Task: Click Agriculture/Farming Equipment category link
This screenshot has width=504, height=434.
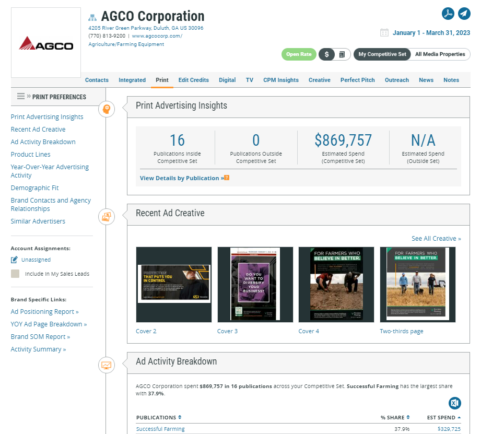Action: click(126, 44)
